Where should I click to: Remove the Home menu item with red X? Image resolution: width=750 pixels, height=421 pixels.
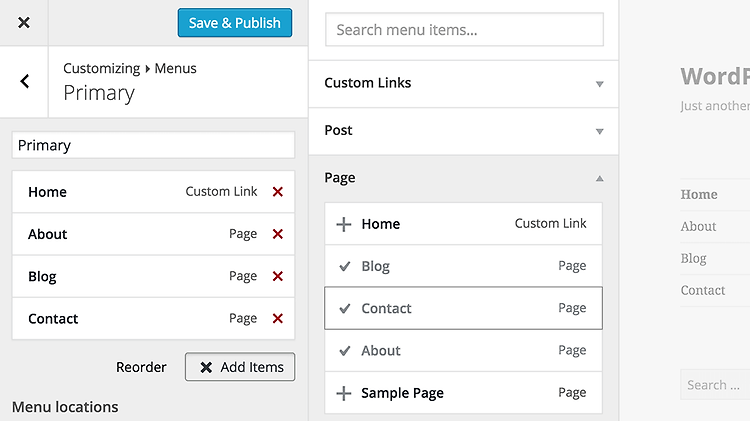click(x=277, y=192)
